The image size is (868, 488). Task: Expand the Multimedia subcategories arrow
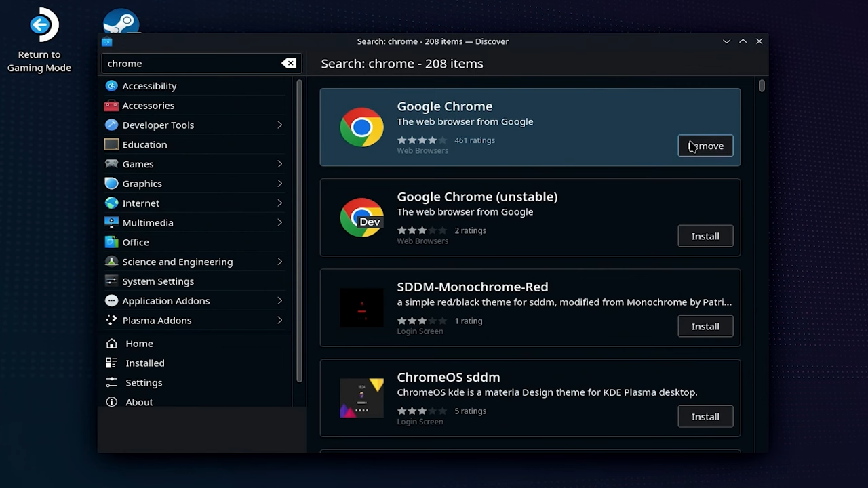coord(280,222)
